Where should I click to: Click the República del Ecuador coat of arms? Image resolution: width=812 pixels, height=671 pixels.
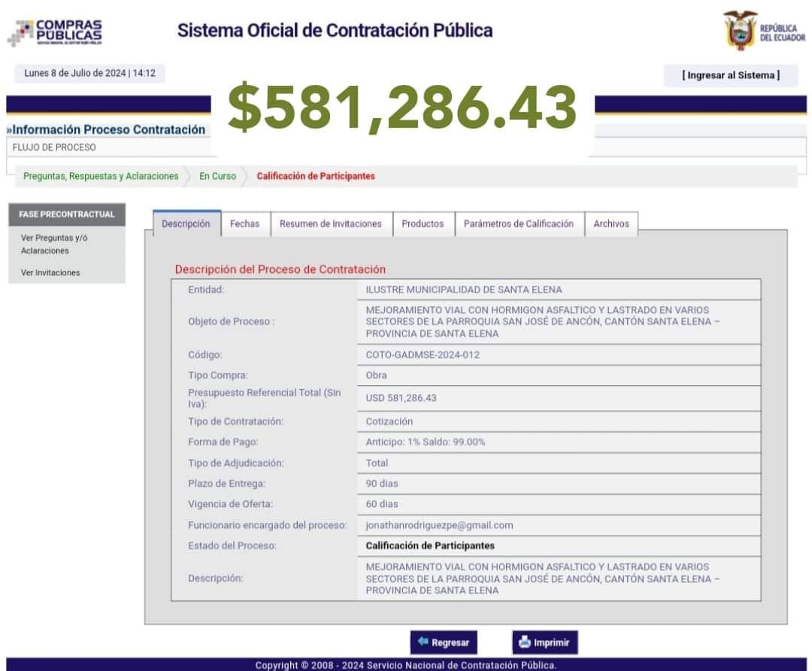coord(739,32)
